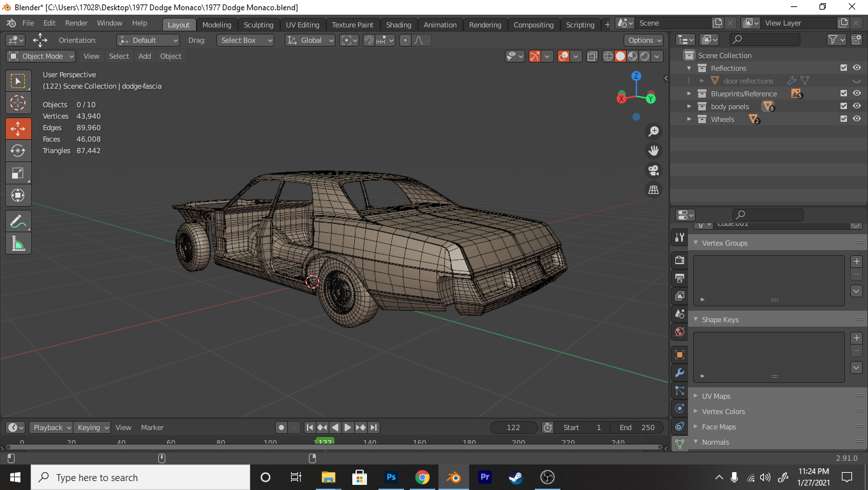Toggle proportional editing button

click(405, 40)
